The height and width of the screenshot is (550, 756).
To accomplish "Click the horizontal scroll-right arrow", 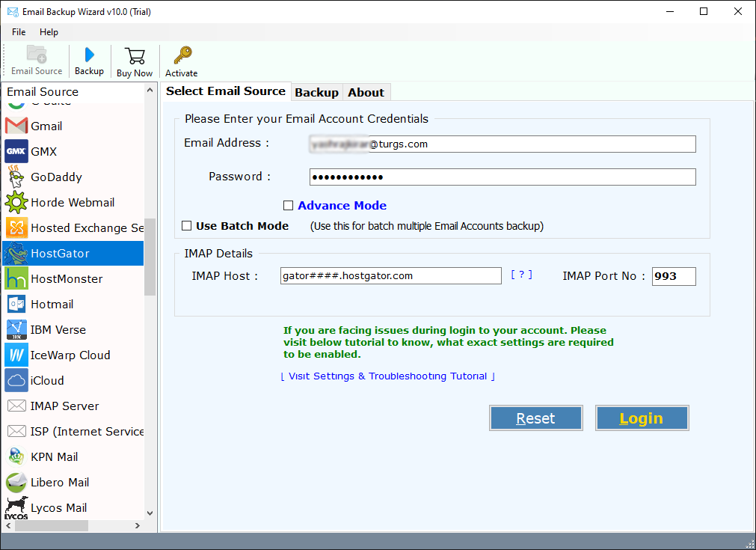I will pos(138,525).
